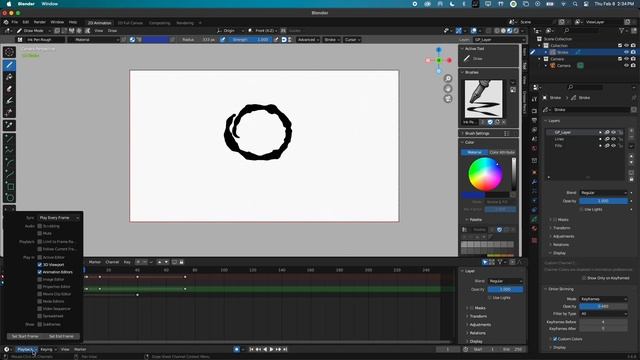Select the Fill bucket tool
The width and height of the screenshot is (640, 360).
point(9,77)
